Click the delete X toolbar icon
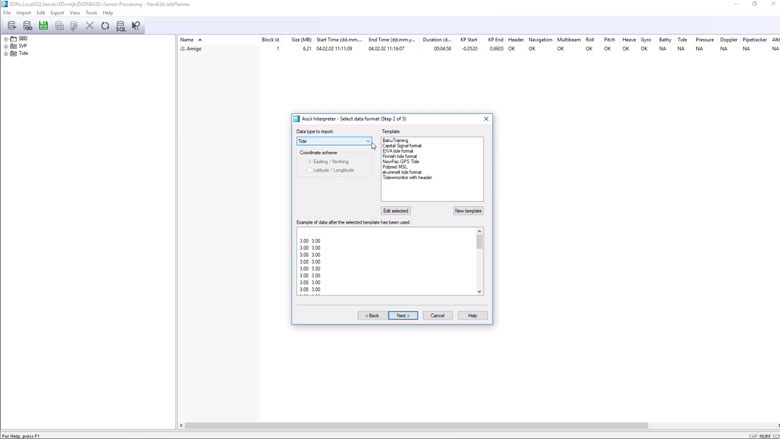This screenshot has height=439, width=780. 90,26
